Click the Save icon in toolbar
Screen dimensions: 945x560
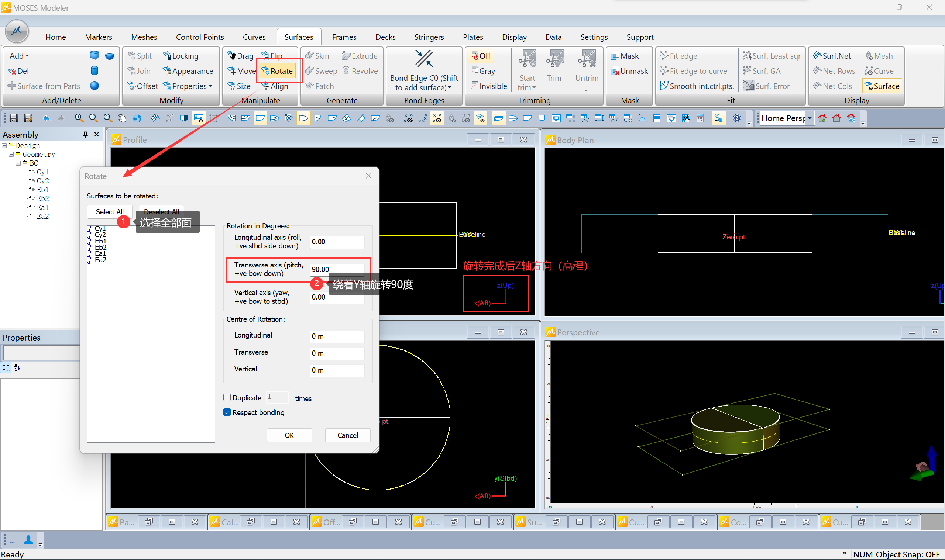14,118
